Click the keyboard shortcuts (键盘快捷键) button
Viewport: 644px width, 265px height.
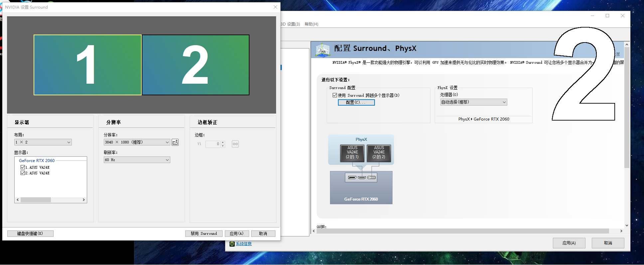click(x=30, y=233)
